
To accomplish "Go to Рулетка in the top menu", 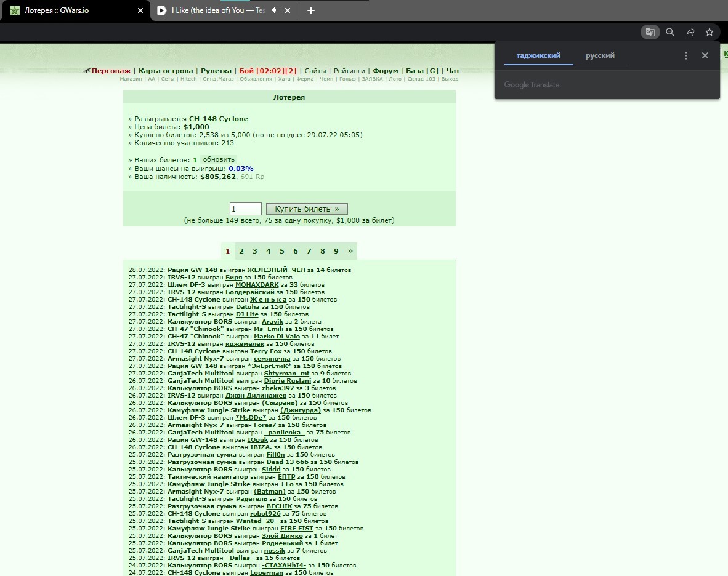I will pos(216,71).
